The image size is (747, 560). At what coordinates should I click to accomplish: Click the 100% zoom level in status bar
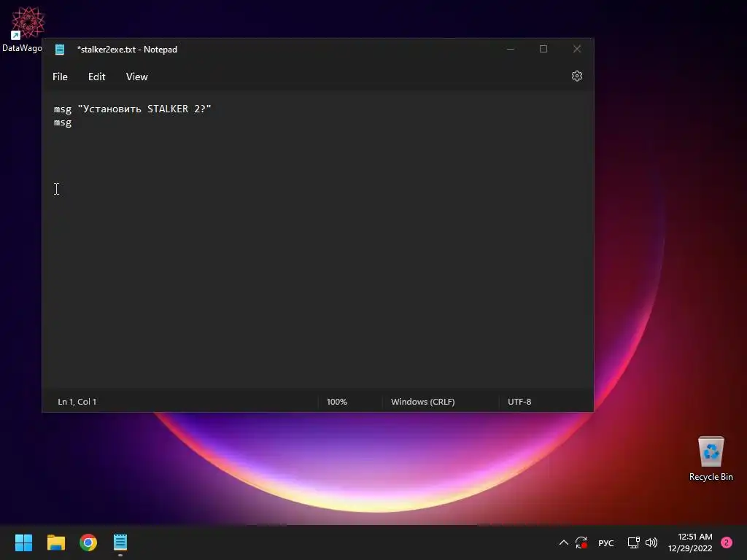click(x=337, y=402)
